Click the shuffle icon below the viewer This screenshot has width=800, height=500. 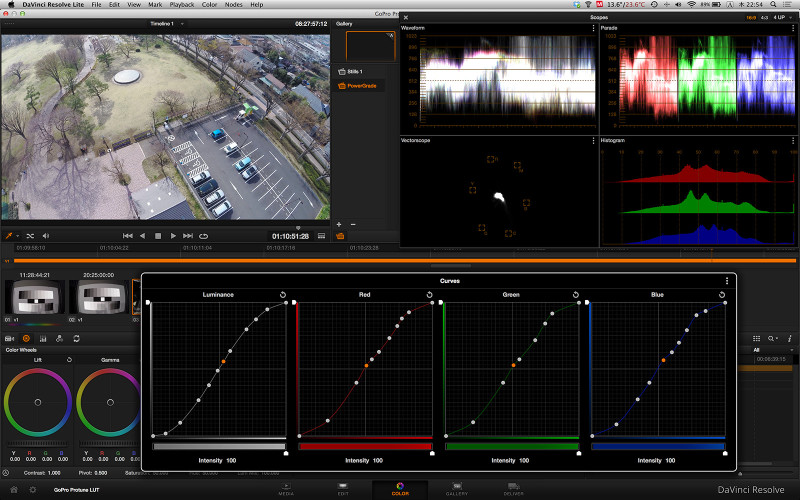click(30, 236)
